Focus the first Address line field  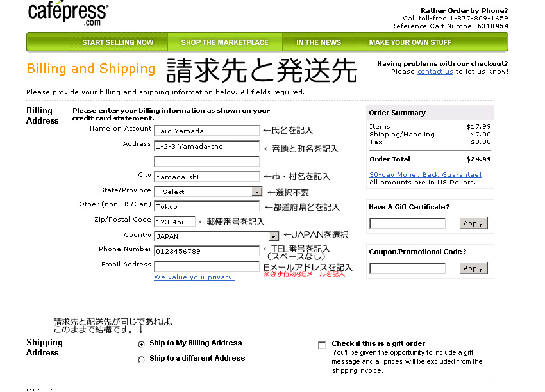[x=207, y=146]
